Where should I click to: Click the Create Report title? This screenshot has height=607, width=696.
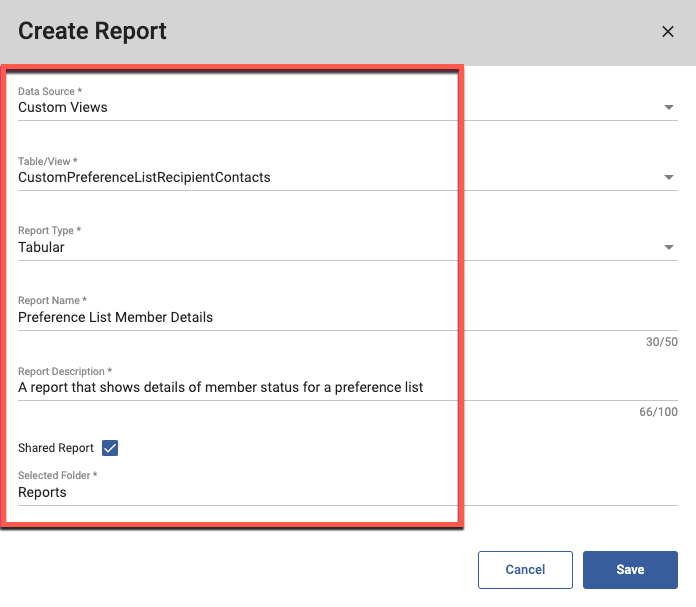[92, 32]
